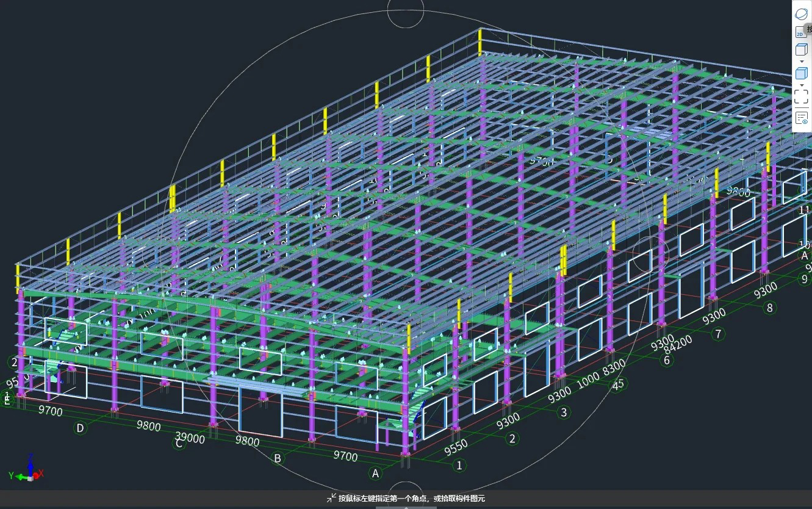Click the 9700 dimension between axes B and A
Screen dimensions: 812x509
pyautogui.click(x=345, y=456)
